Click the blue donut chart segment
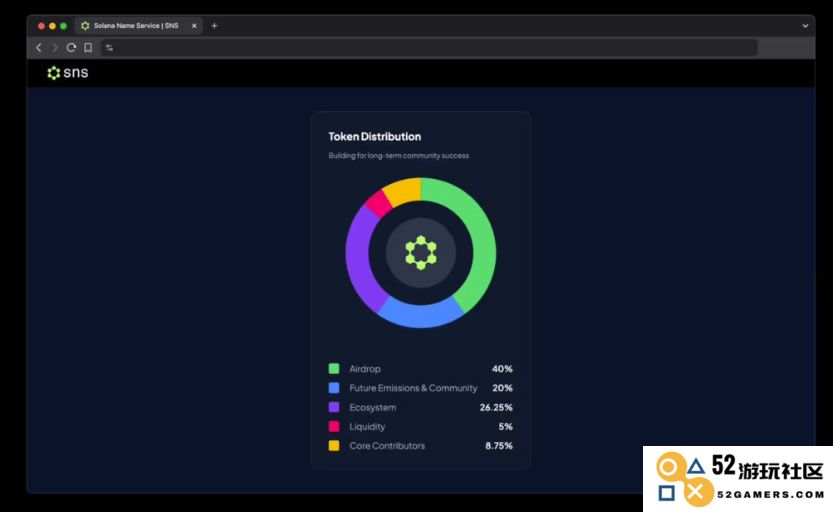Screen dimensions: 833x512 (x=421, y=317)
